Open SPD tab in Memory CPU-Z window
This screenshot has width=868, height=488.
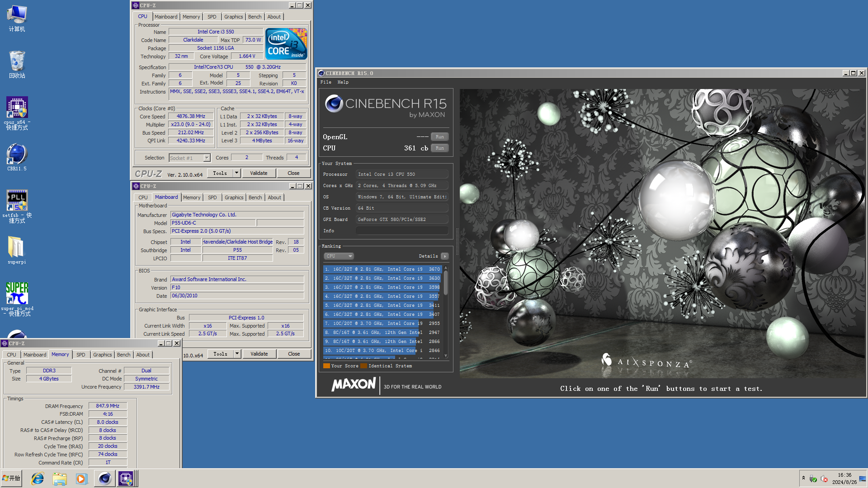click(81, 355)
